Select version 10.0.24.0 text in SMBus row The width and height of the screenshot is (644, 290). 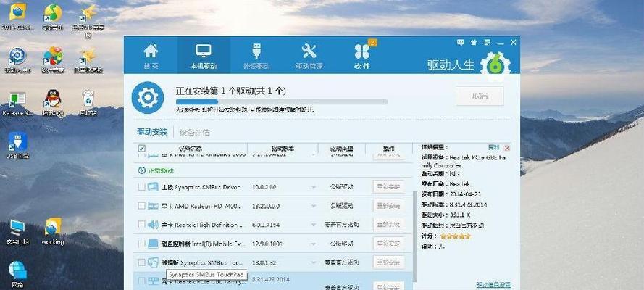[x=265, y=187]
